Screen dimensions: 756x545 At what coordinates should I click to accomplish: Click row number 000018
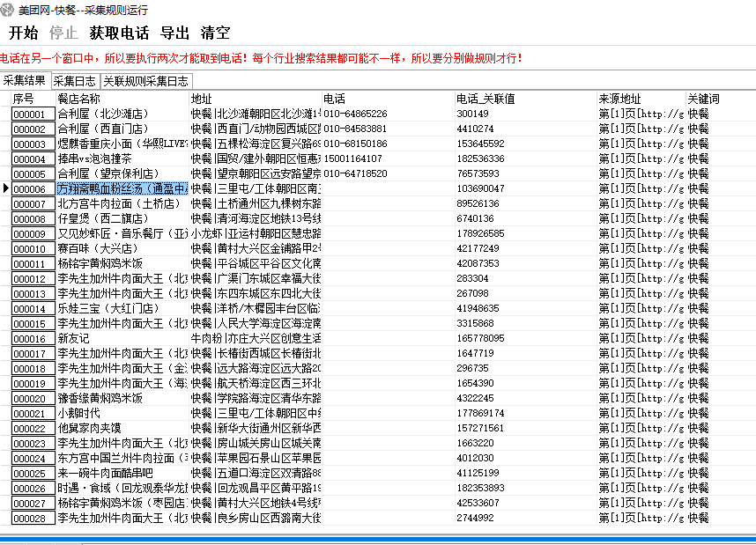(33, 369)
